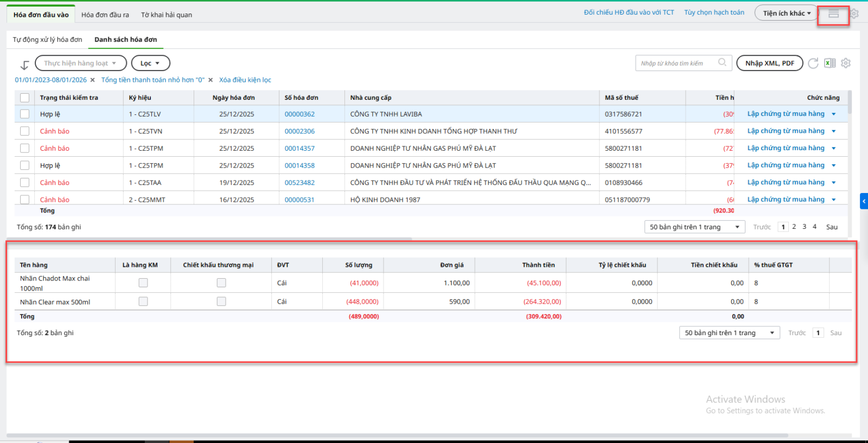Toggle Là hàng KM for Nhãn Clear max 500ml
The height and width of the screenshot is (443, 868).
coord(143,301)
